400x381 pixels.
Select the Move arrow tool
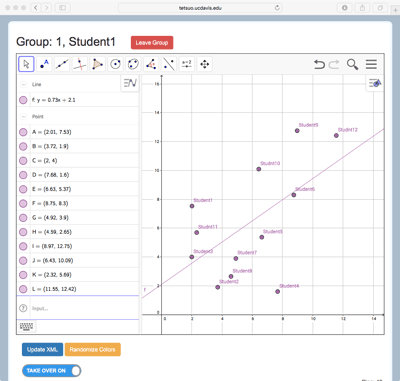pyautogui.click(x=26, y=64)
